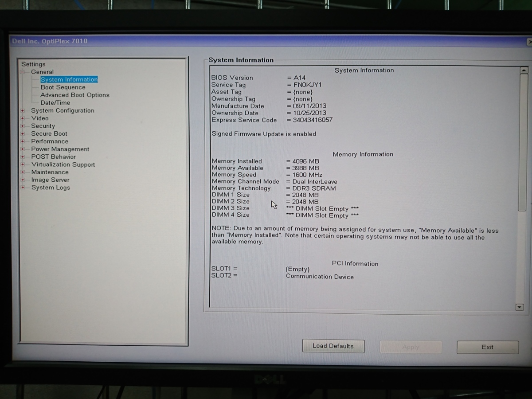Image resolution: width=532 pixels, height=399 pixels.
Task: Click the scrollbar up arrow
Action: [524, 70]
